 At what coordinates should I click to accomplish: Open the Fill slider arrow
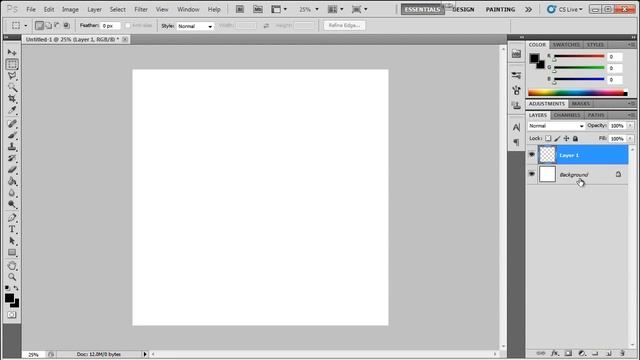tap(631, 139)
